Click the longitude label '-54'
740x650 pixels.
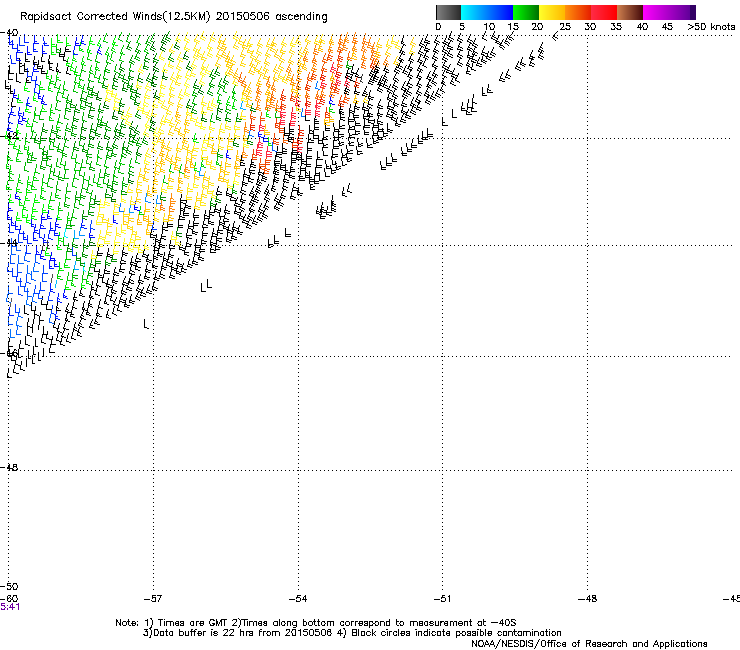tap(298, 599)
